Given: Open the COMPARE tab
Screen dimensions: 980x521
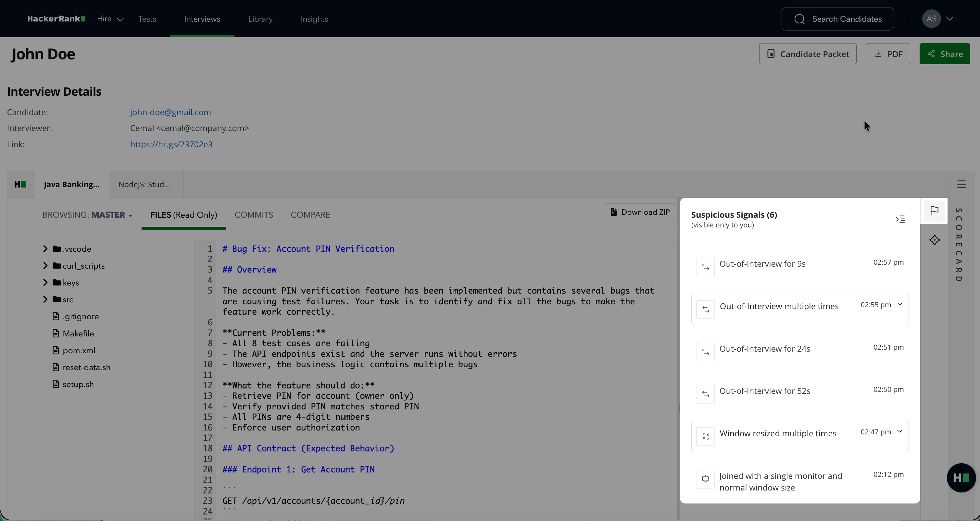Looking at the screenshot, I should pos(310,215).
